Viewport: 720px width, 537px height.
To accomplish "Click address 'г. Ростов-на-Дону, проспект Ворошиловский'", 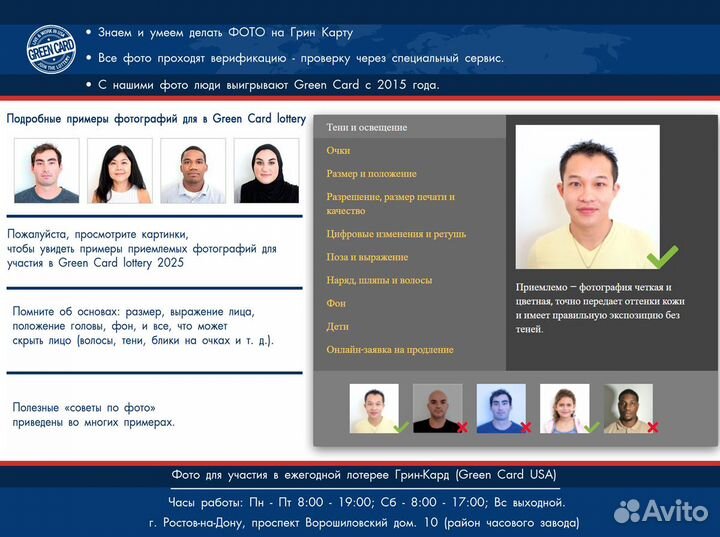I will pos(364,523).
